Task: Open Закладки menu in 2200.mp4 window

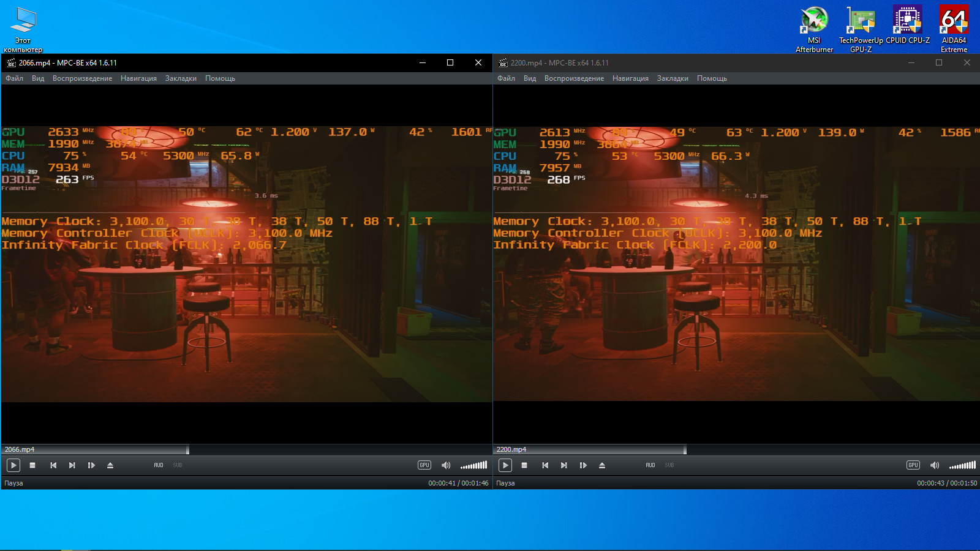Action: (673, 78)
